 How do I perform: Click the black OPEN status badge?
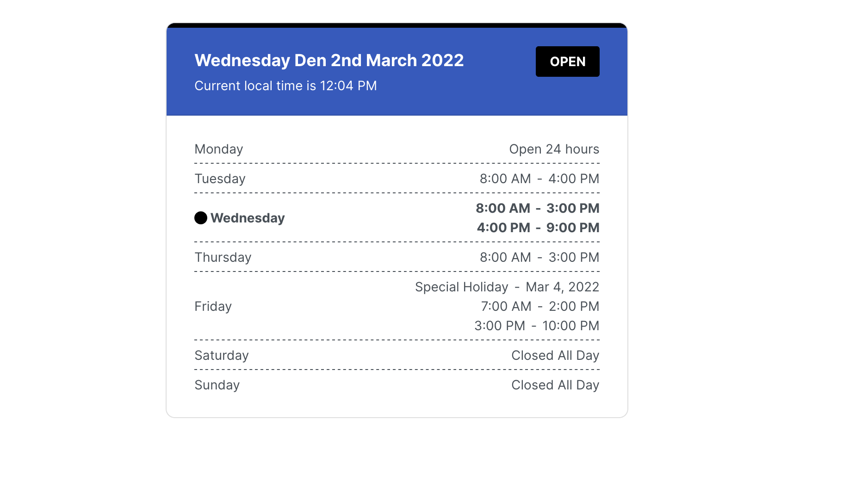[x=567, y=62]
